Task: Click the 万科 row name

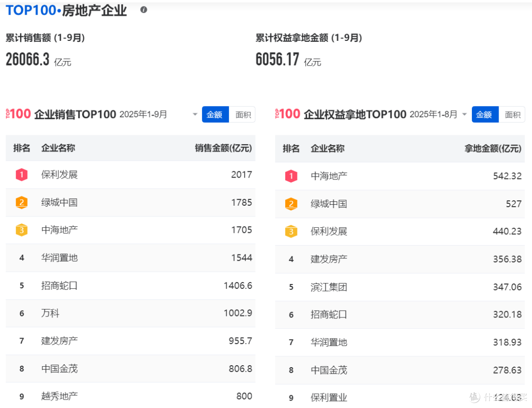Action: pyautogui.click(x=50, y=313)
